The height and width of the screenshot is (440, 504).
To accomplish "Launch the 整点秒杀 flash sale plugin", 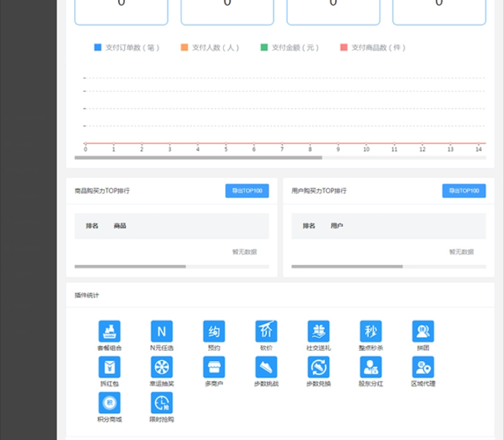I will click(371, 331).
